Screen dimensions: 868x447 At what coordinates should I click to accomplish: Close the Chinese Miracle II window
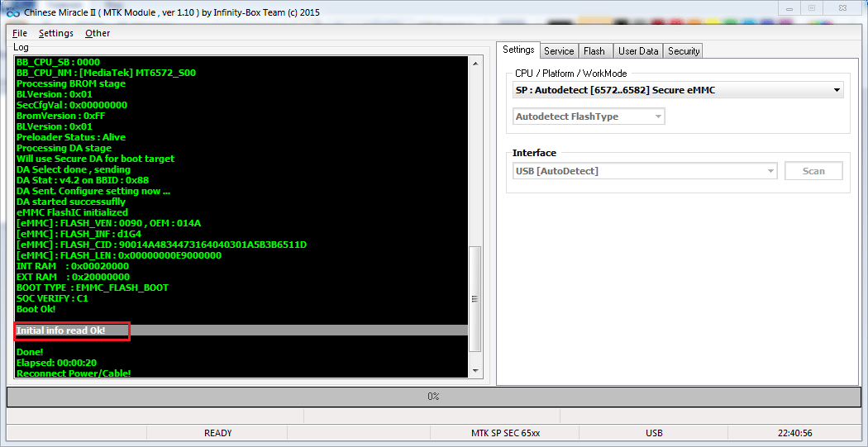842,7
